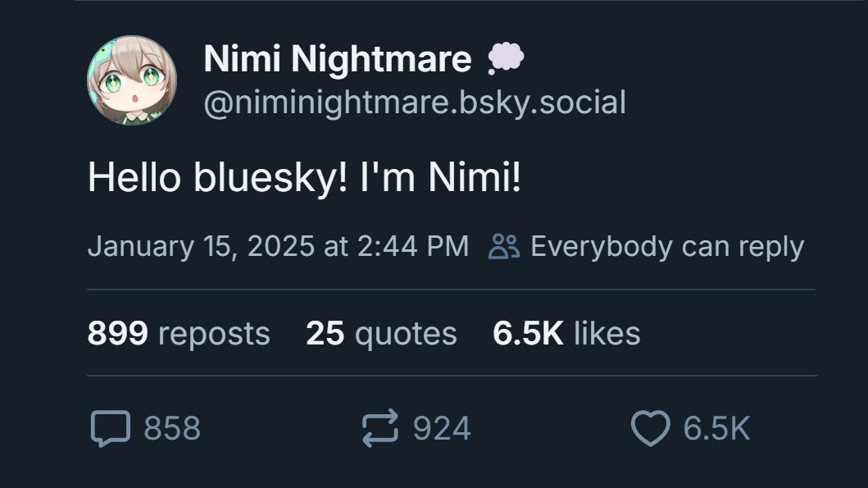This screenshot has height=488, width=868.
Task: Click the 2:44 PM post time
Action: [412, 246]
